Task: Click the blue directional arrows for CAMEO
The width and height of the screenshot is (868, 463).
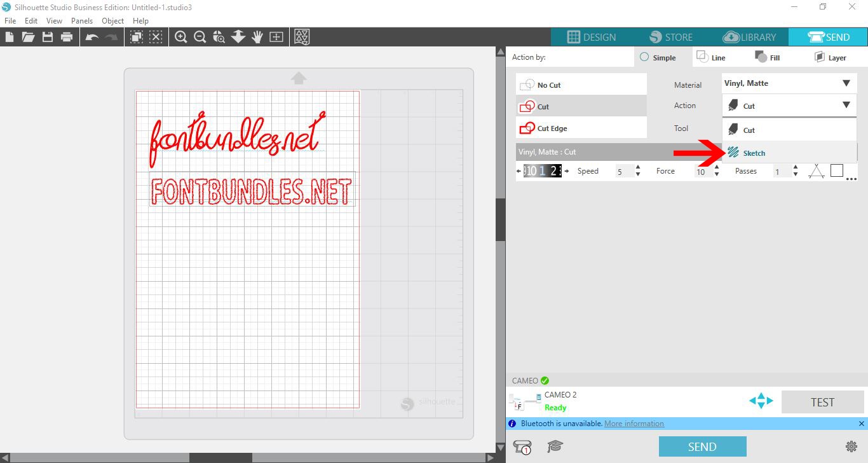Action: 761,401
